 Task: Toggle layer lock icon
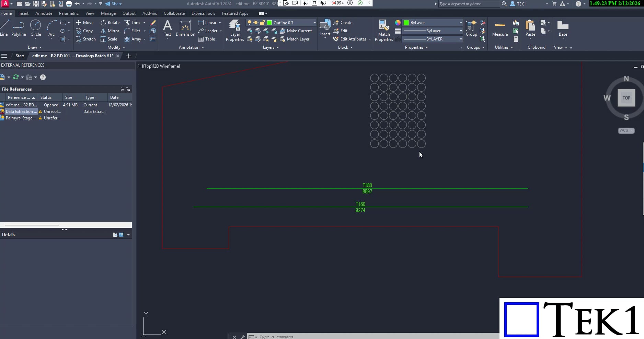tap(262, 23)
